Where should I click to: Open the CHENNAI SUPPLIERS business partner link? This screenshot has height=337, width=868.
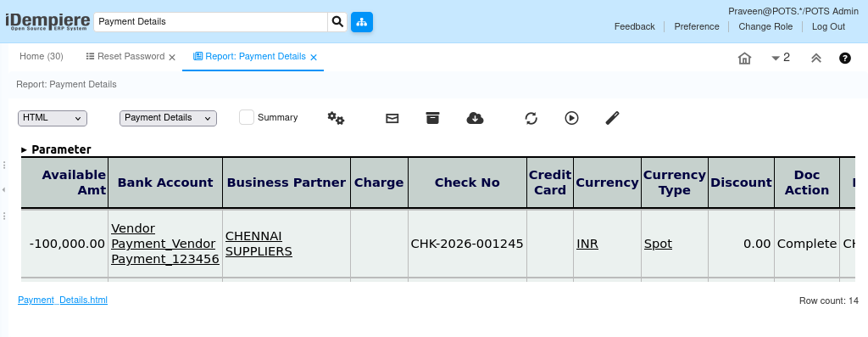click(259, 244)
